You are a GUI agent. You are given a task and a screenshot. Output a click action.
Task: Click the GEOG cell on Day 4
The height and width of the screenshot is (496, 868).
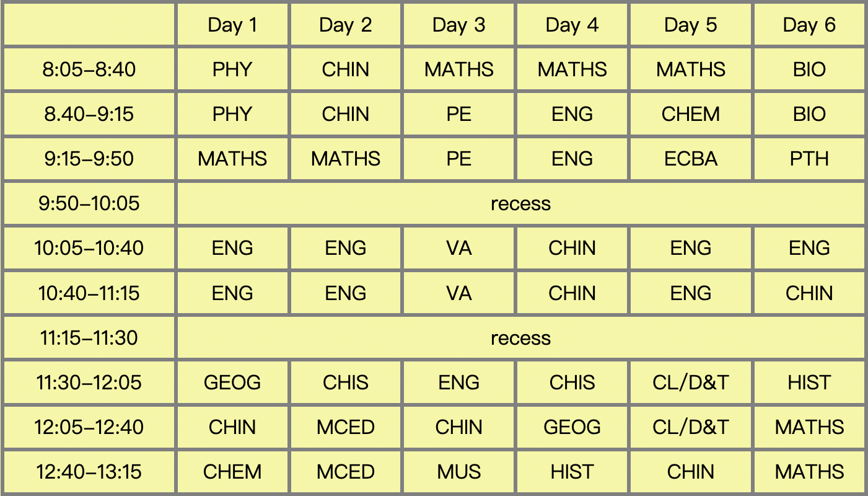[x=572, y=427]
